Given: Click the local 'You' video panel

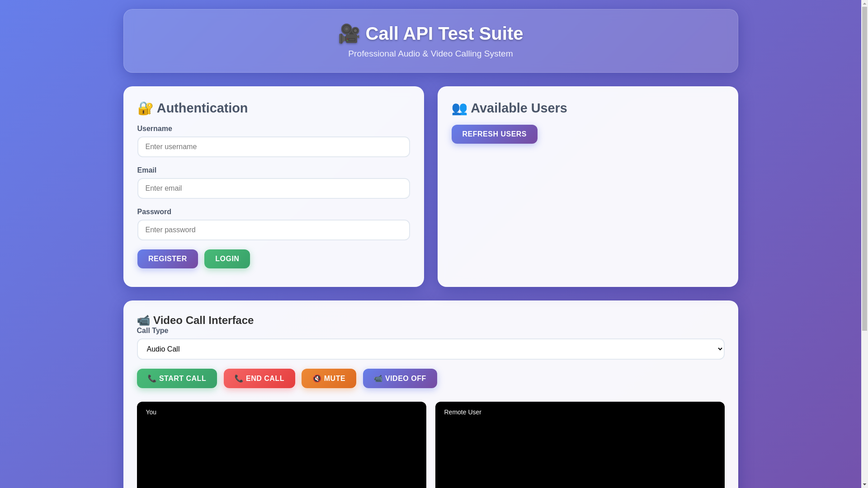Looking at the screenshot, I should [x=281, y=445].
